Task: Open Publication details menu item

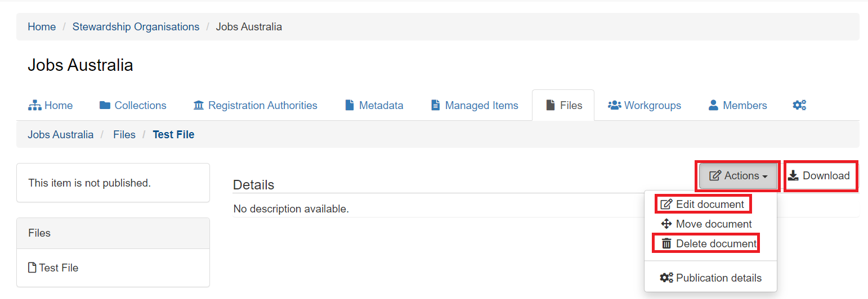Action: coord(711,278)
